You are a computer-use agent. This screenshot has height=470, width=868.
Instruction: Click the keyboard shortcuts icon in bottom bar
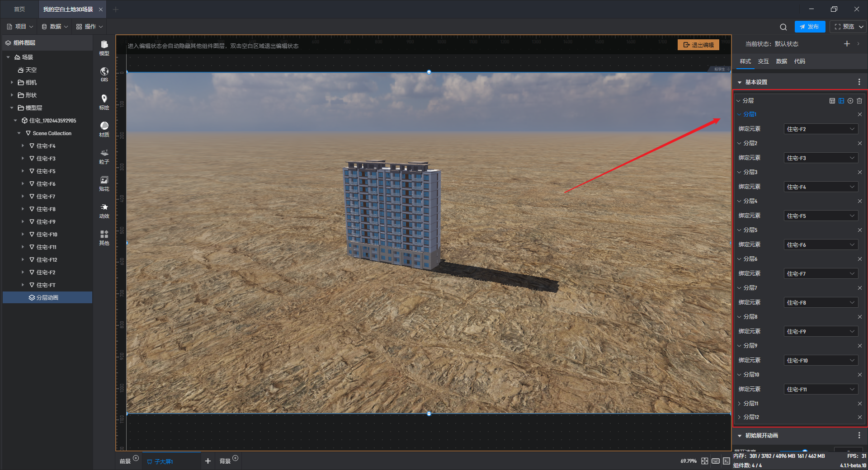716,461
